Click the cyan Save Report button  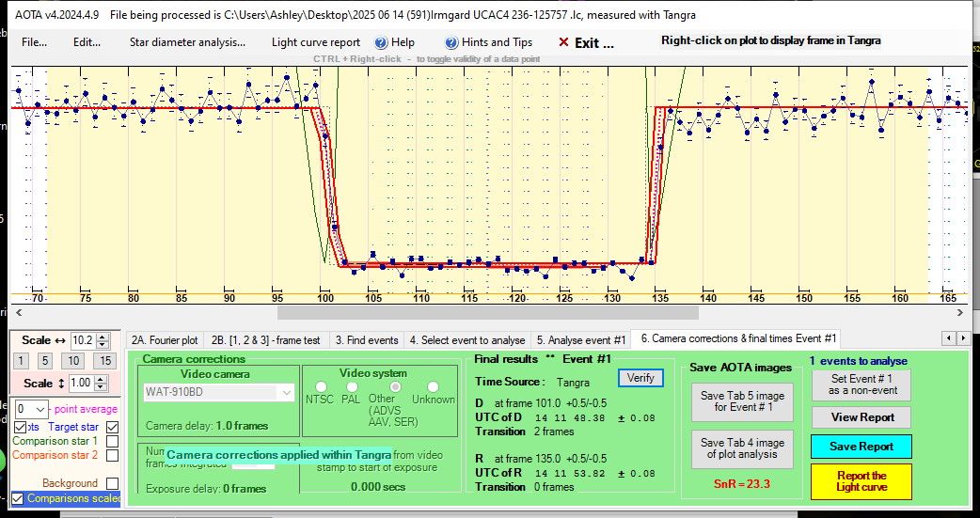coord(861,447)
